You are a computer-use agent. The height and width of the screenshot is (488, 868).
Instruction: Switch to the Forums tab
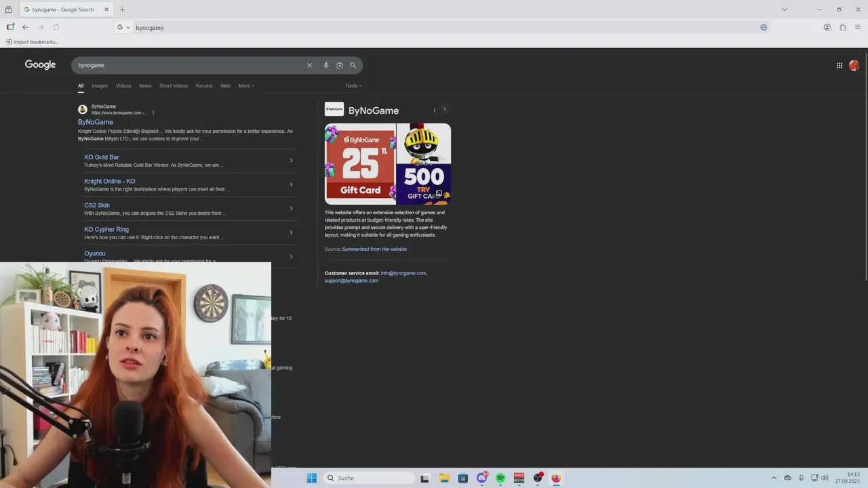pos(204,86)
